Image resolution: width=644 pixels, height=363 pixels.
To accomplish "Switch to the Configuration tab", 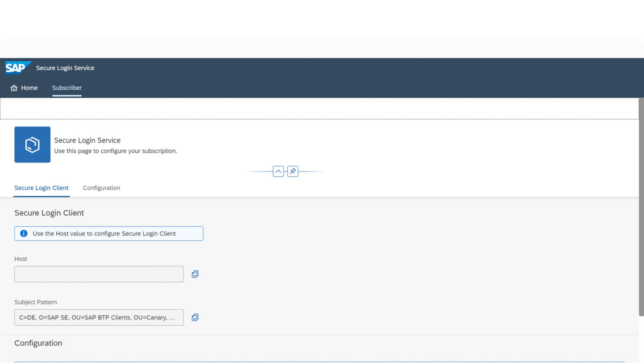I will click(101, 188).
